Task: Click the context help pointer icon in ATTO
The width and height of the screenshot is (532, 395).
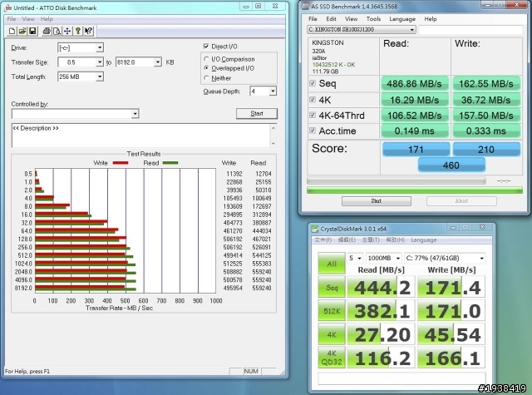Action: click(88, 32)
